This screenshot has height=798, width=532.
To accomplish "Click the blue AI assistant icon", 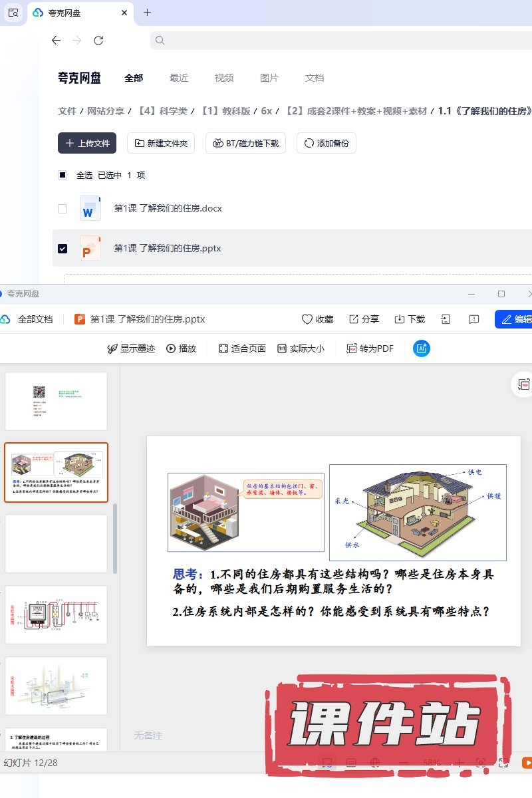I will [421, 348].
